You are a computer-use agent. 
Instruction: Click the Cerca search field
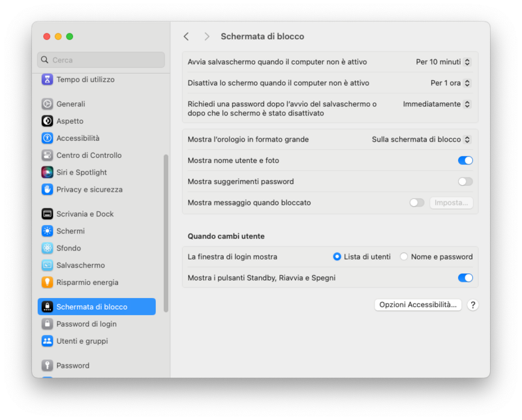pyautogui.click(x=101, y=60)
